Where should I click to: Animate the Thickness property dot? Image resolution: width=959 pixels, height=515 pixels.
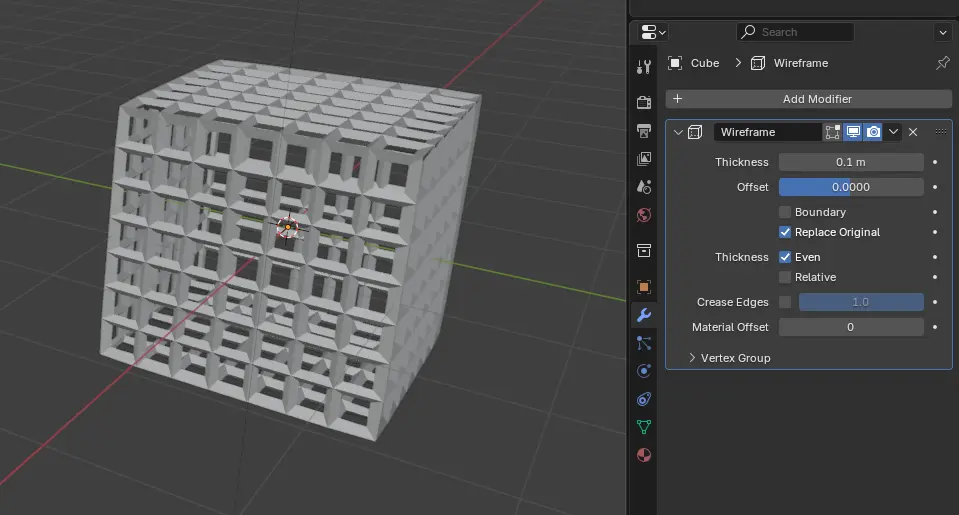(x=935, y=162)
